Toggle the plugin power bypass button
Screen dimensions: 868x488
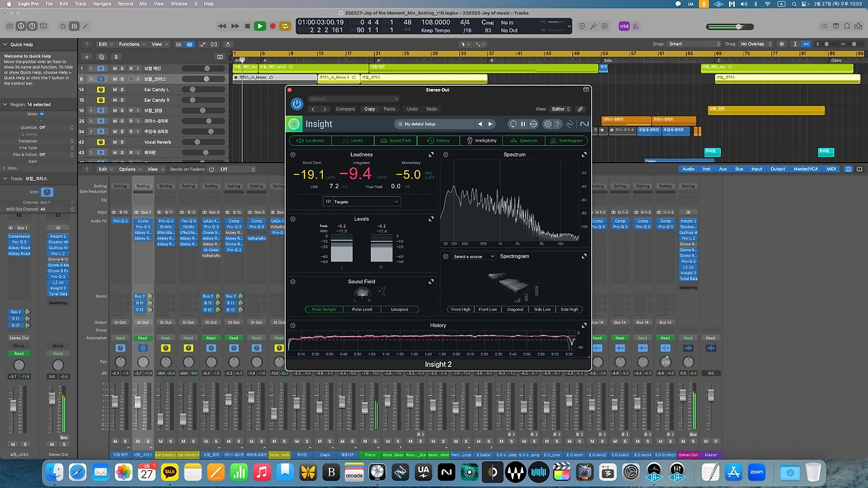coord(296,104)
